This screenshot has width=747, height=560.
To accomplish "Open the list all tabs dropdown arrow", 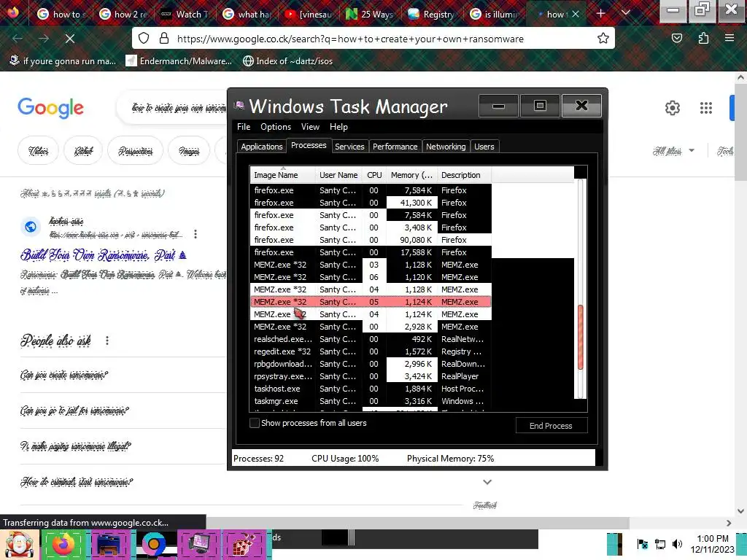I will point(626,13).
